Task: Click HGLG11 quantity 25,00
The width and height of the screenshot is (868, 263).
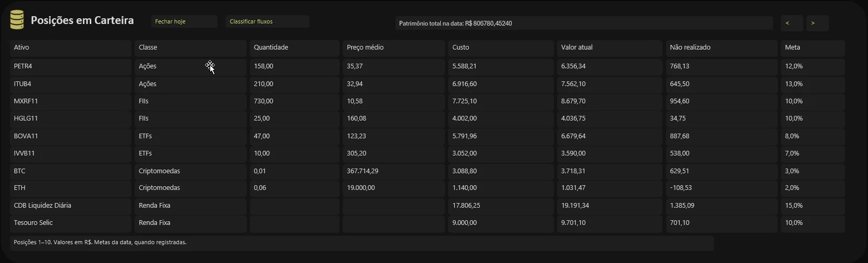Action: [294, 118]
